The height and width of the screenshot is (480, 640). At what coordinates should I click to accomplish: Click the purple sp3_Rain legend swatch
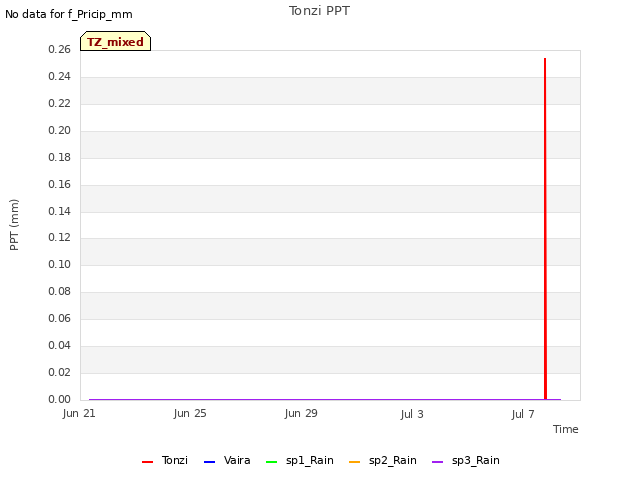[438, 462]
